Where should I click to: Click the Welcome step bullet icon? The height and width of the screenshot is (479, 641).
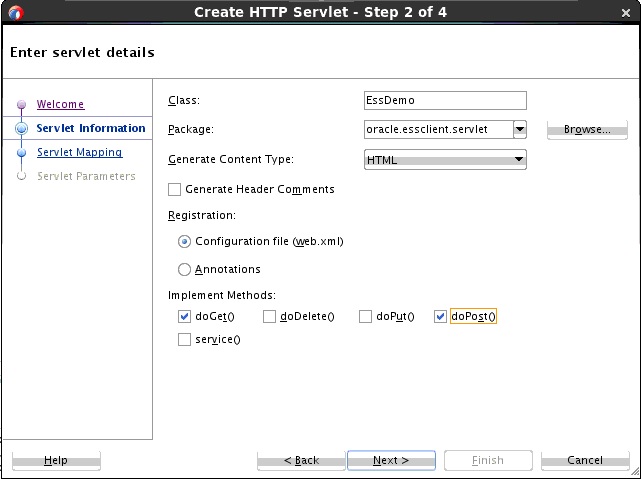(21, 104)
